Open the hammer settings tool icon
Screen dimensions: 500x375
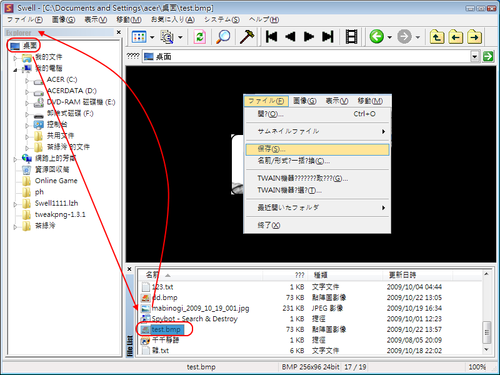(247, 37)
